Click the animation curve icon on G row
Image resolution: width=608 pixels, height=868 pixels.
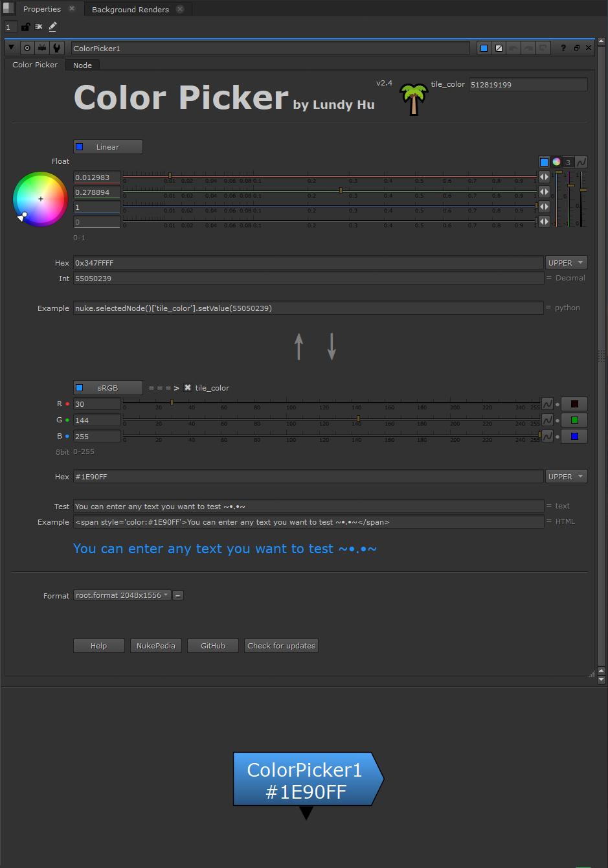coord(547,420)
